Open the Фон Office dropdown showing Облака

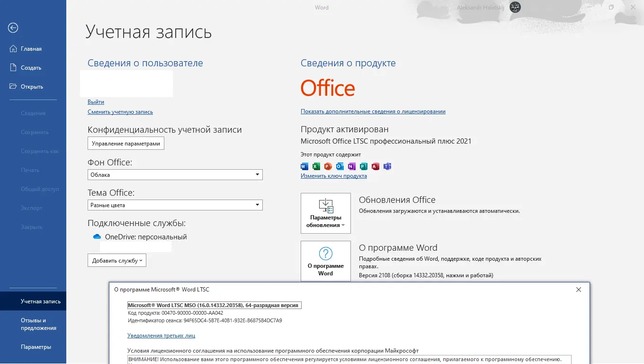pyautogui.click(x=175, y=174)
